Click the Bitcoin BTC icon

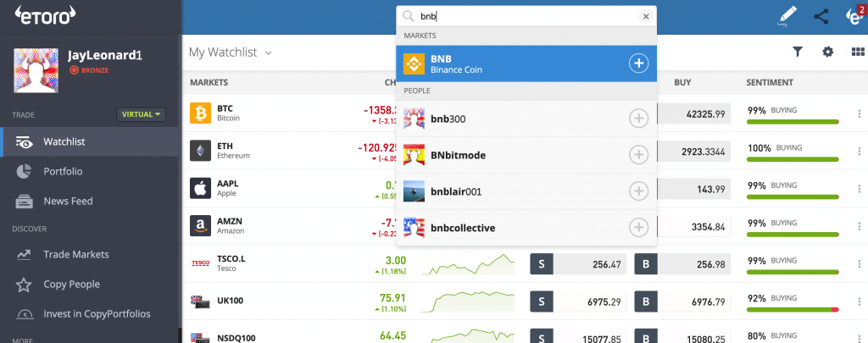pos(200,113)
